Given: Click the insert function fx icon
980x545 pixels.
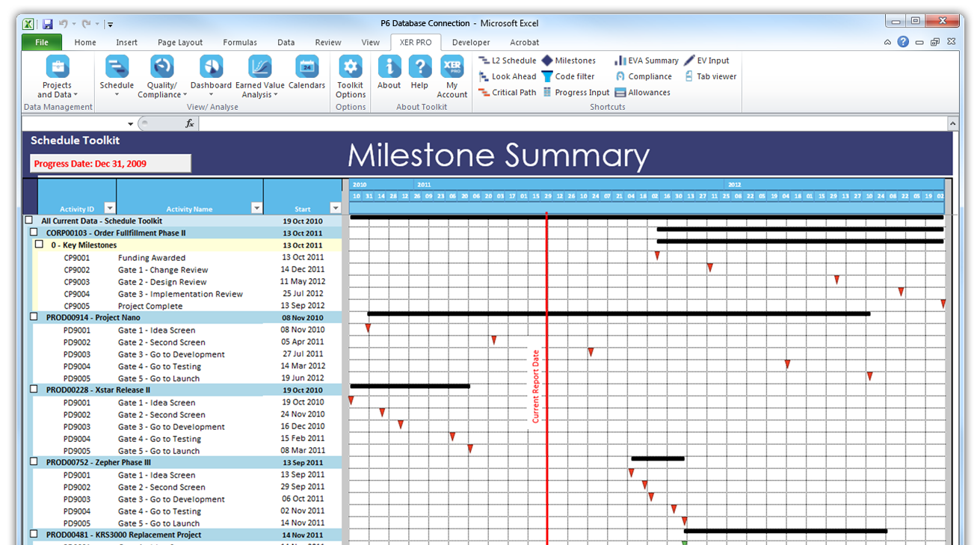Looking at the screenshot, I should point(190,123).
